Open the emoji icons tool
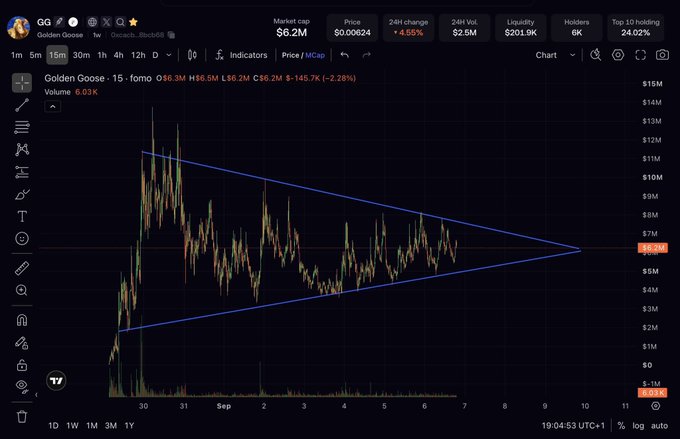This screenshot has height=439, width=680. click(22, 239)
